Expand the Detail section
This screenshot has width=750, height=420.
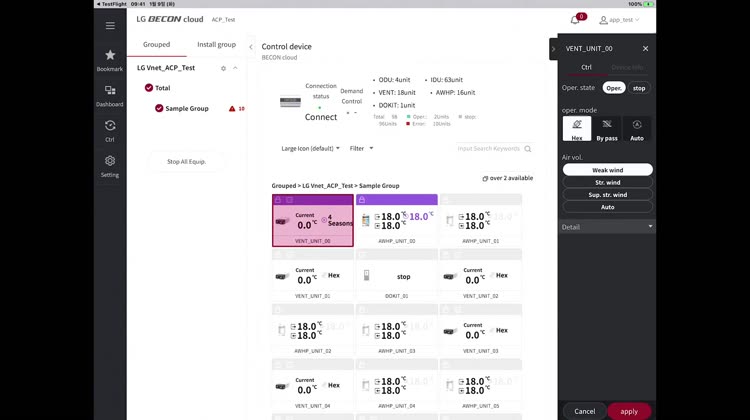tap(607, 227)
